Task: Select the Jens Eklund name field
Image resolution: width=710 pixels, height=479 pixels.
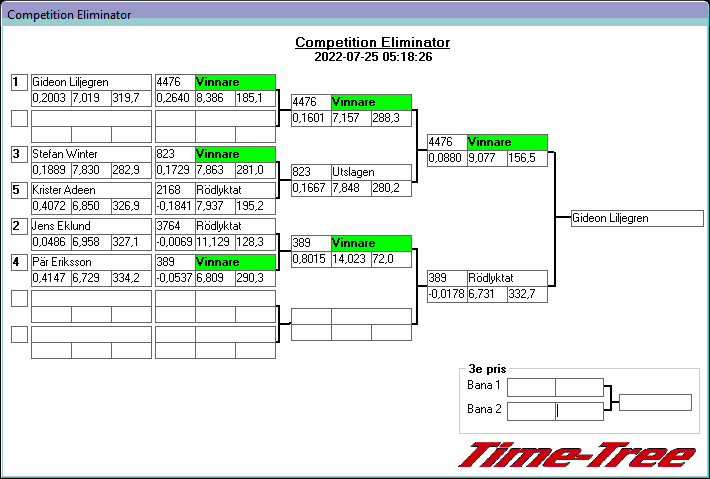Action: pos(91,226)
